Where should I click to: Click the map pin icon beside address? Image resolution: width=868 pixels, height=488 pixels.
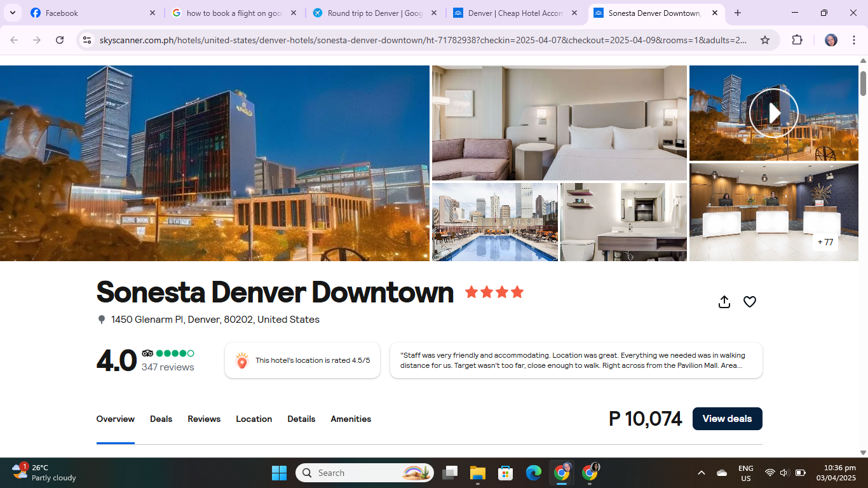pos(101,320)
